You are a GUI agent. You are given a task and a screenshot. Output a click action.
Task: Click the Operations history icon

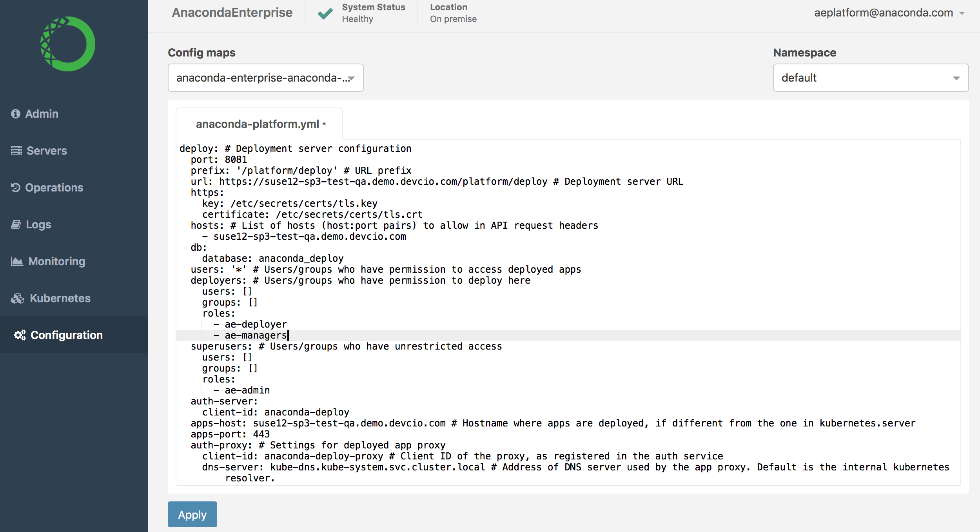click(16, 188)
